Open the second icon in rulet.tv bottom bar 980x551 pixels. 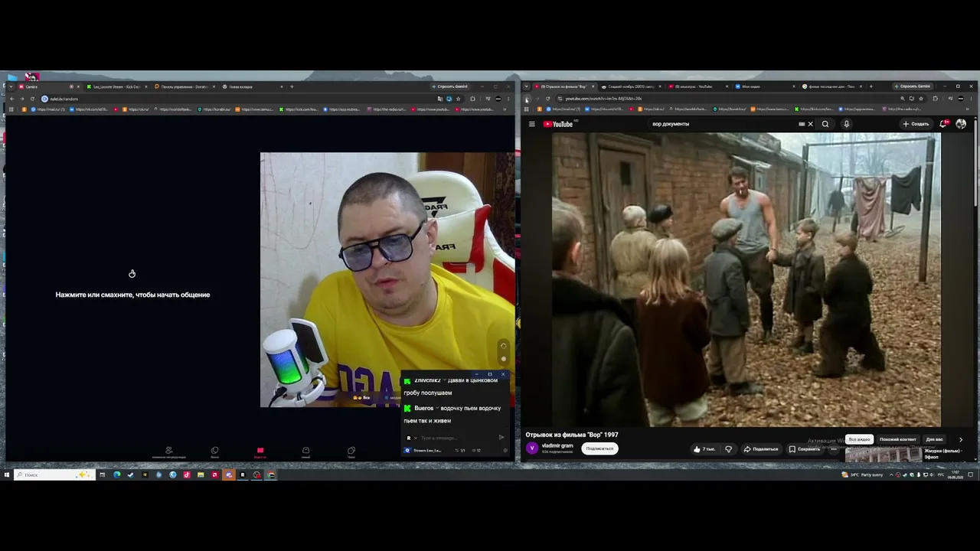click(x=214, y=452)
